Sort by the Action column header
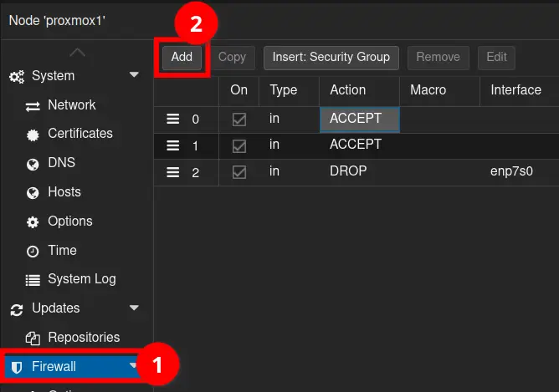 click(x=359, y=90)
